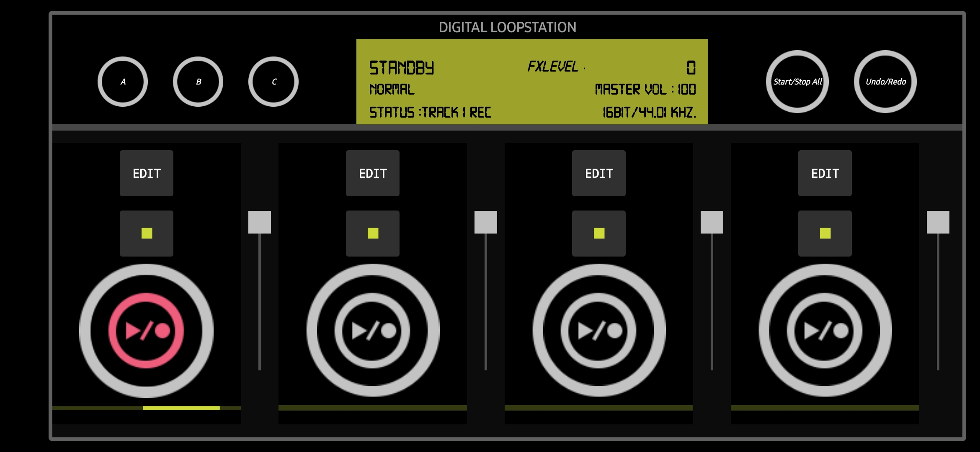
Task: Select round memory button A
Action: tap(123, 82)
